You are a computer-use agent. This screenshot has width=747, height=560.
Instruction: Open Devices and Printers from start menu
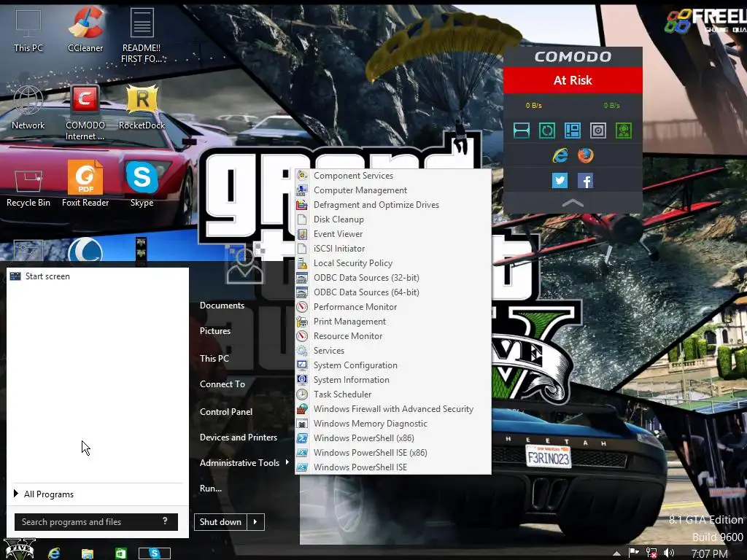(239, 437)
